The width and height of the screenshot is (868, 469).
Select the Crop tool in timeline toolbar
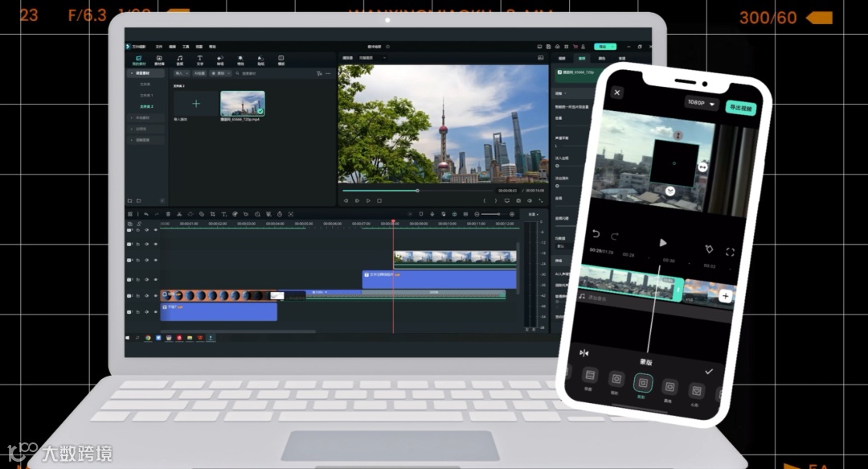(212, 214)
